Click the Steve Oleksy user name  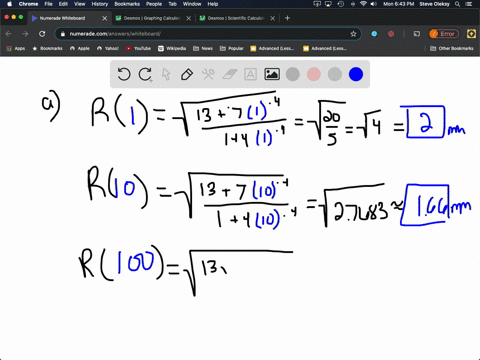tap(435, 4)
